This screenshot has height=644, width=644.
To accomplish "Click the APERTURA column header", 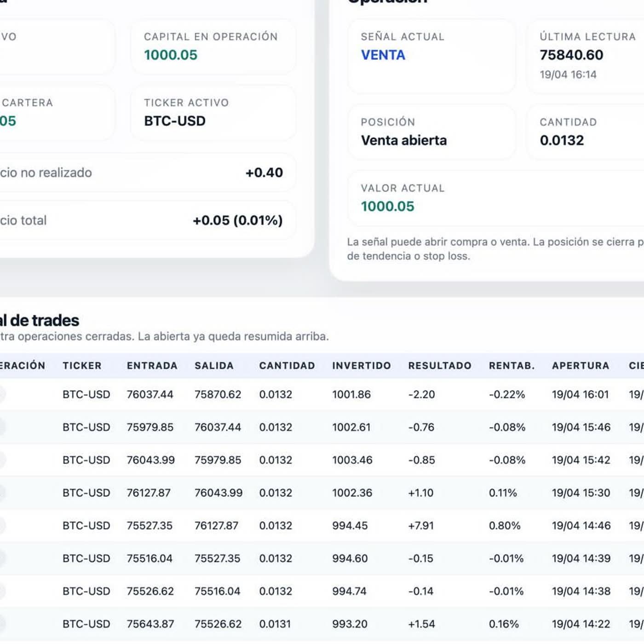I will (581, 366).
